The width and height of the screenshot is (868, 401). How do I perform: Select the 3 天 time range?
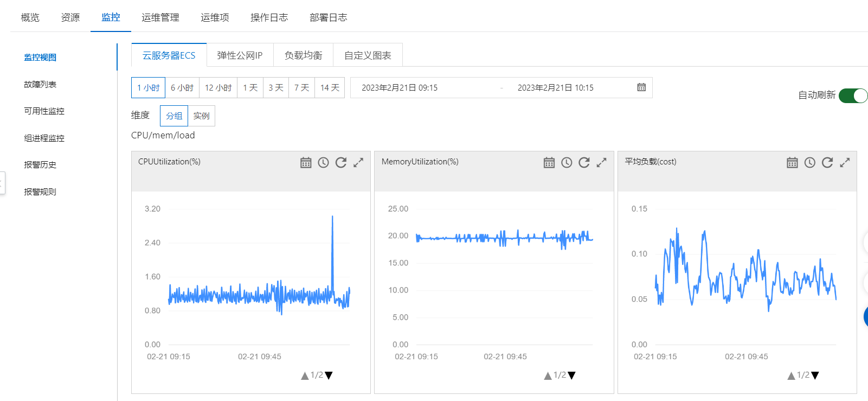(x=276, y=87)
